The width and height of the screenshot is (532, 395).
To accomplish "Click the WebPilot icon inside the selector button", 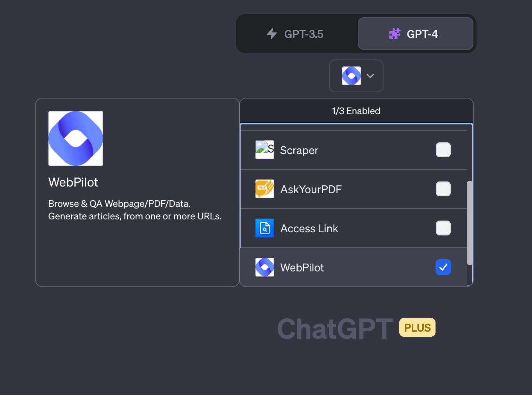I will [351, 76].
